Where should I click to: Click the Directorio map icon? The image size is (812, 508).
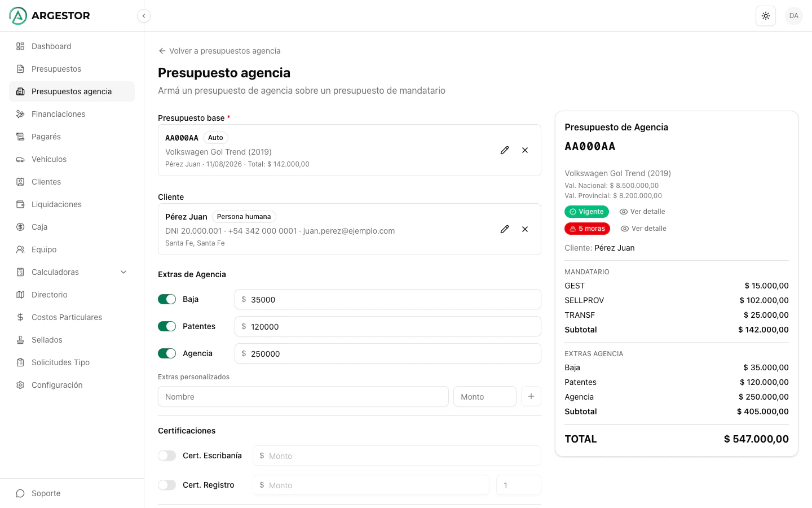tap(20, 295)
